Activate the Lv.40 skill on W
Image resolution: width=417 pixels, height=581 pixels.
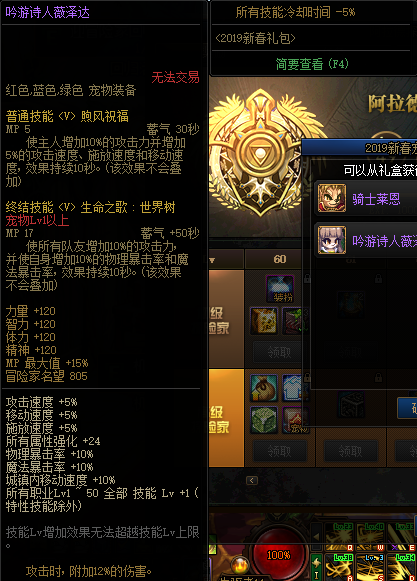pos(370,537)
